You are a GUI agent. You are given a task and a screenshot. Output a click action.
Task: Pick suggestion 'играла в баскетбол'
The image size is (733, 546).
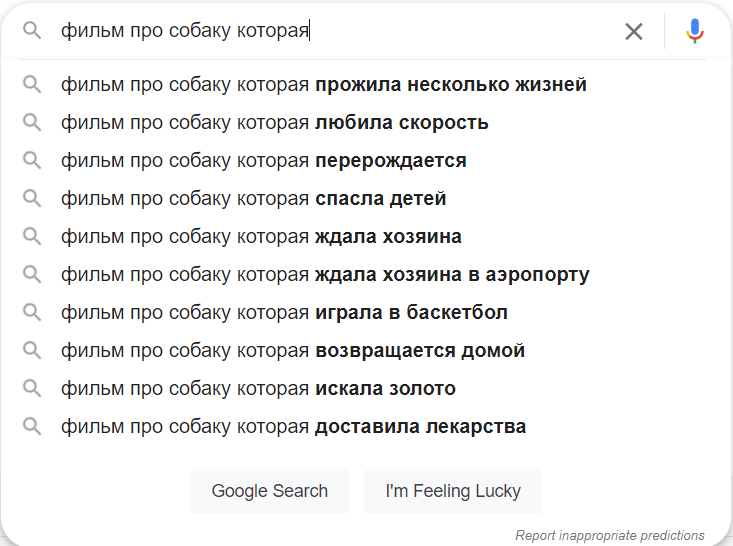click(284, 313)
